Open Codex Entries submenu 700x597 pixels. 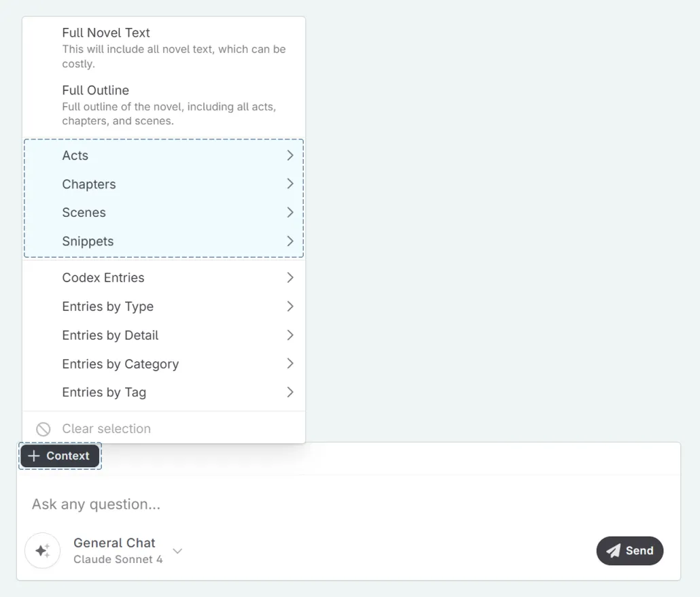[103, 278]
